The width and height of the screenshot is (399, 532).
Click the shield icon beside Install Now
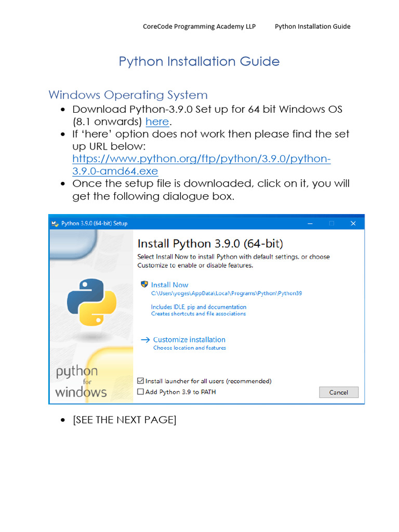pos(144,284)
